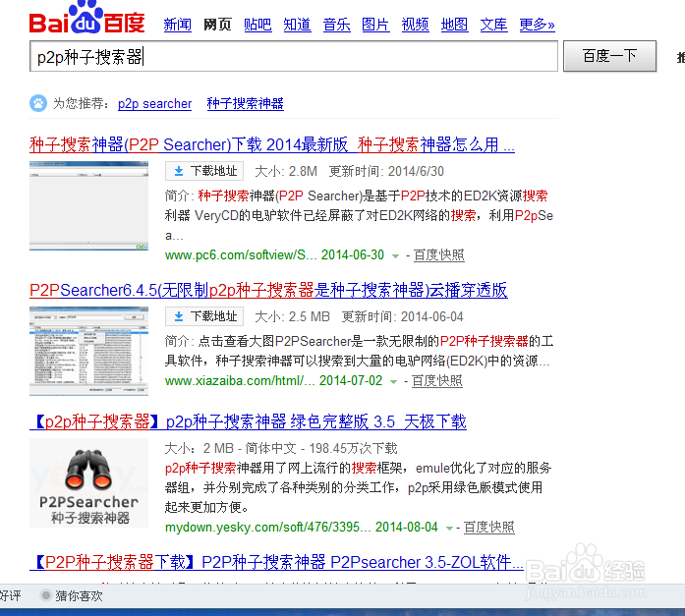Click 下载地址 button for xiazaiba result
685x616 pixels.
(204, 316)
